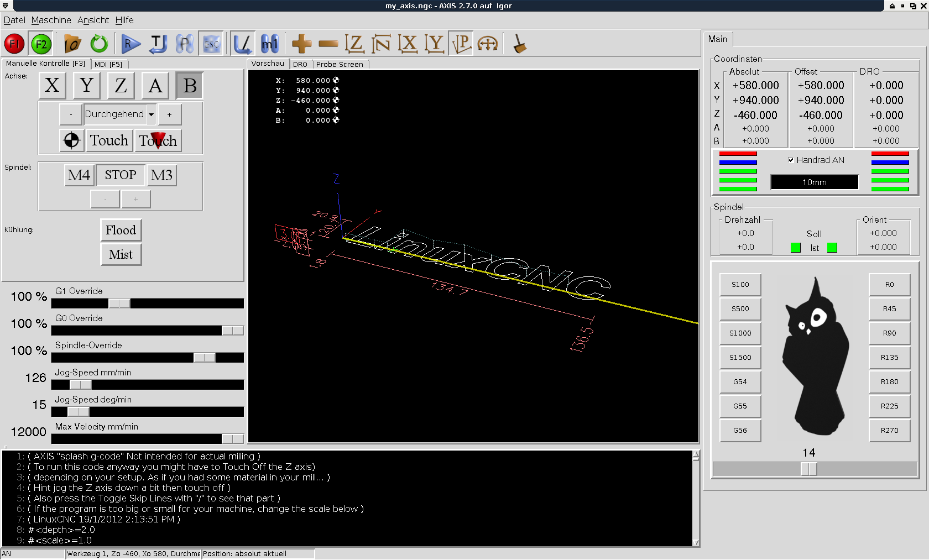Click the S500 speed button
Image resolution: width=929 pixels, height=560 pixels.
click(740, 309)
